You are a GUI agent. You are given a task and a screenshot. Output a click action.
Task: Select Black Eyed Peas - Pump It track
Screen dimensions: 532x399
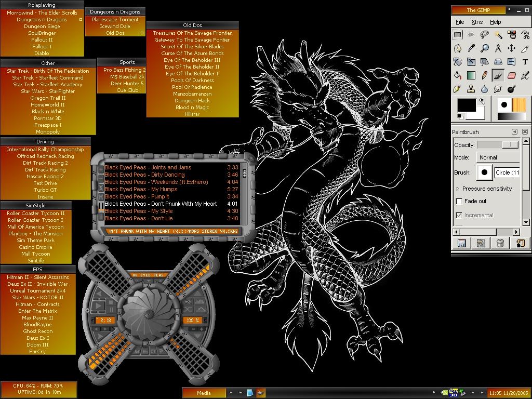point(171,196)
